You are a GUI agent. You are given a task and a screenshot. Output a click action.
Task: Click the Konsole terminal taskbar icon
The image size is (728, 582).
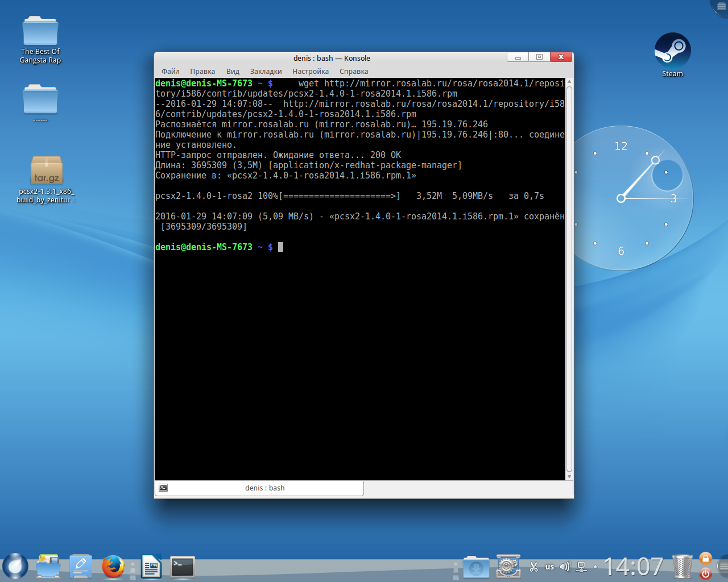click(183, 567)
